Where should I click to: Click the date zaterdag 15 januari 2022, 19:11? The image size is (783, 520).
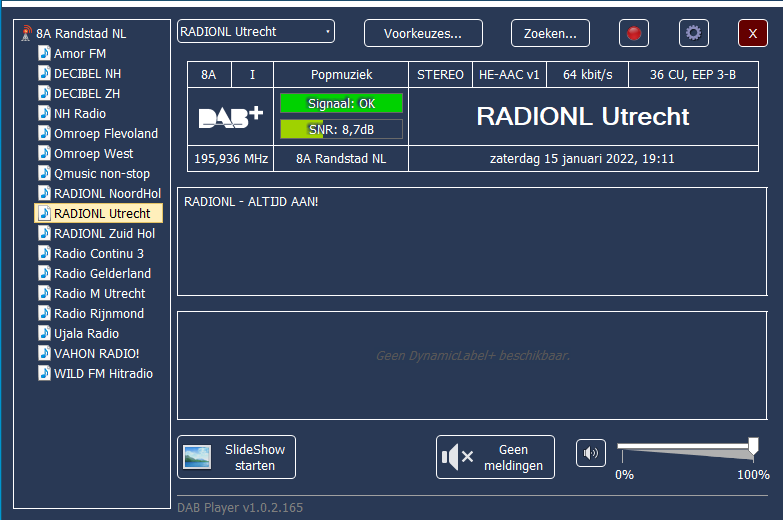coord(582,158)
